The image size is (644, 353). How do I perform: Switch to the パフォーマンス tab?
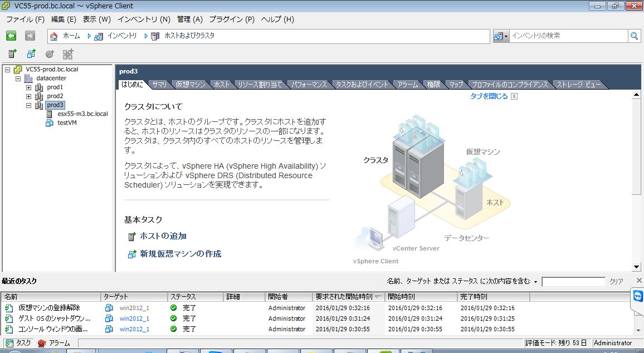click(309, 85)
